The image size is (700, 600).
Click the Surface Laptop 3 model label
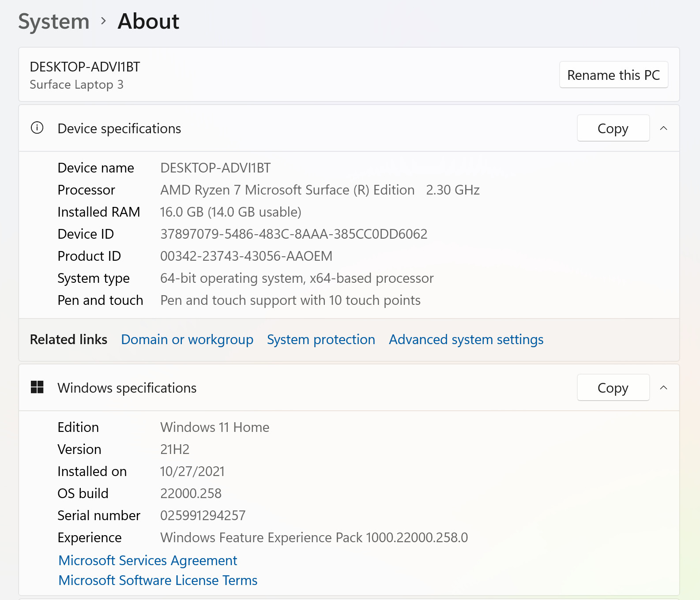click(77, 85)
